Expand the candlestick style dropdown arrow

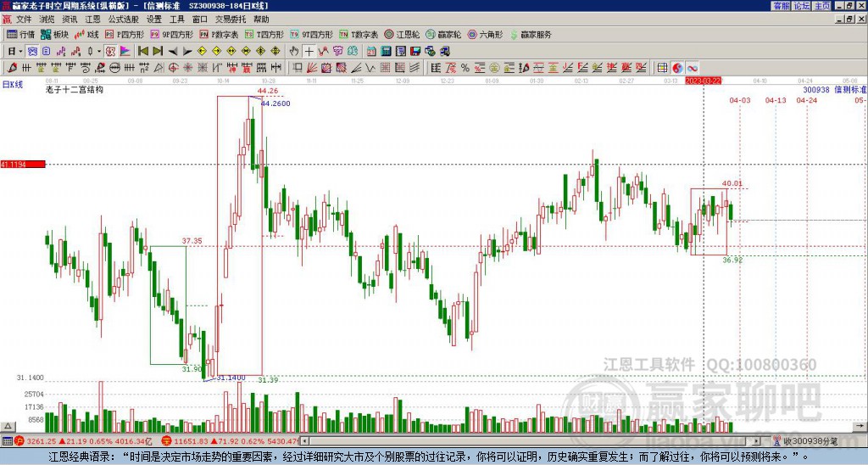pyautogui.click(x=99, y=52)
